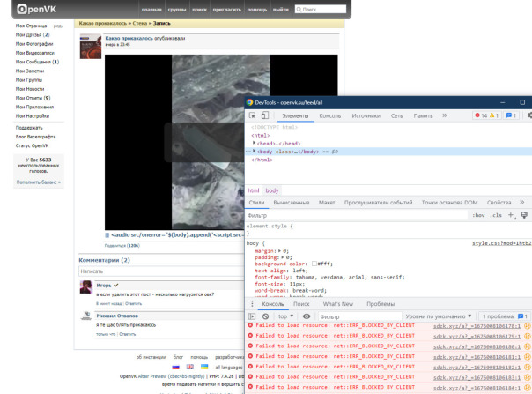Switch to the Сеть tab
The image size is (532, 394).
[396, 115]
